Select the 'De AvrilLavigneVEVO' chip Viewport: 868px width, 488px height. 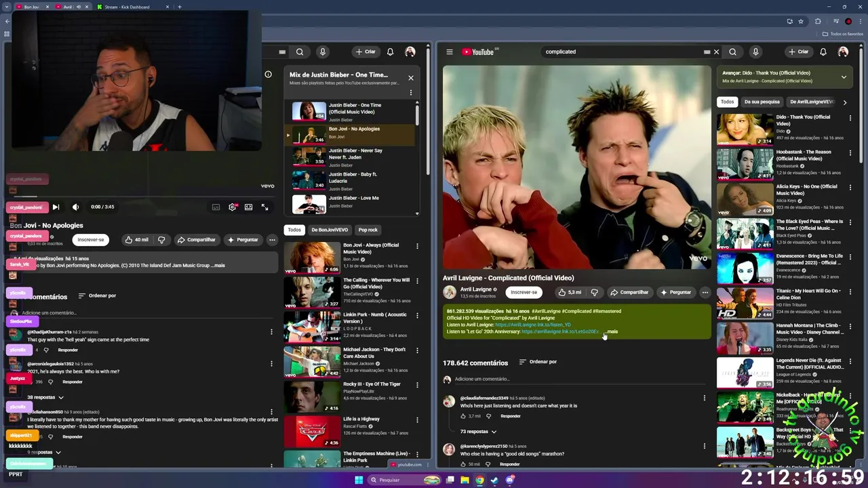click(812, 102)
